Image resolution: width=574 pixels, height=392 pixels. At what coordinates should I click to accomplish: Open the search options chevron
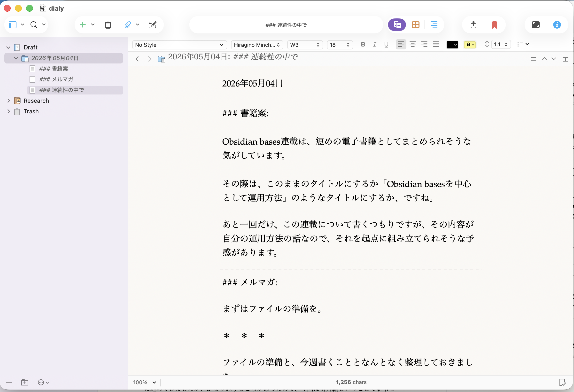[x=44, y=24]
